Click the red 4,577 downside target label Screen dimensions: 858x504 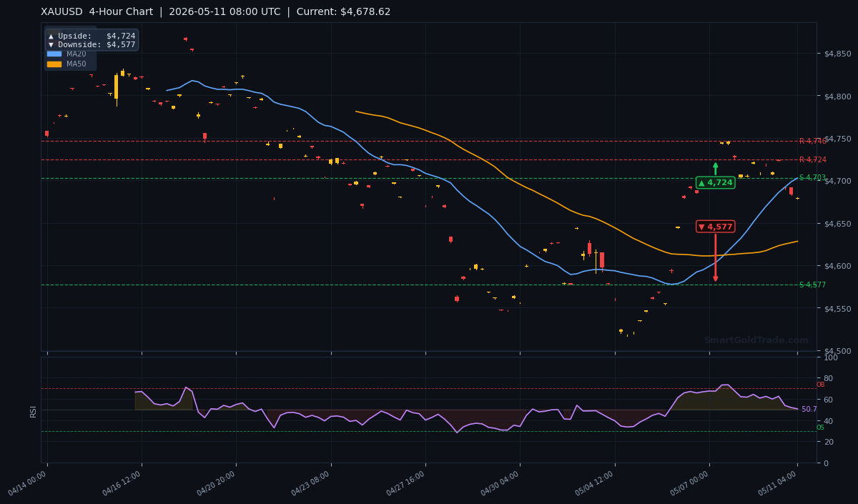coord(715,227)
